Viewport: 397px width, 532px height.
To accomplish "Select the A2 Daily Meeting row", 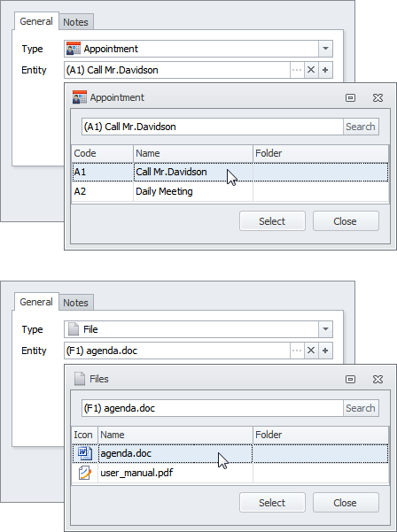I will coord(230,191).
